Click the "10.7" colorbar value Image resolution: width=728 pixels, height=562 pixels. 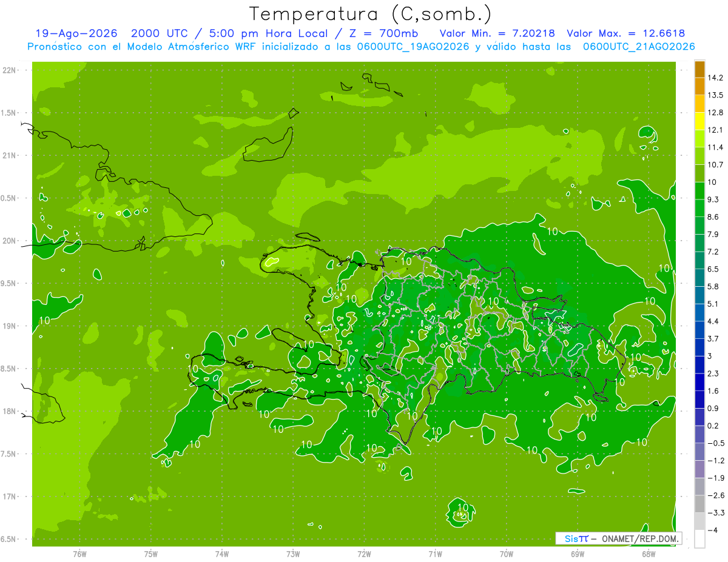pyautogui.click(x=716, y=165)
